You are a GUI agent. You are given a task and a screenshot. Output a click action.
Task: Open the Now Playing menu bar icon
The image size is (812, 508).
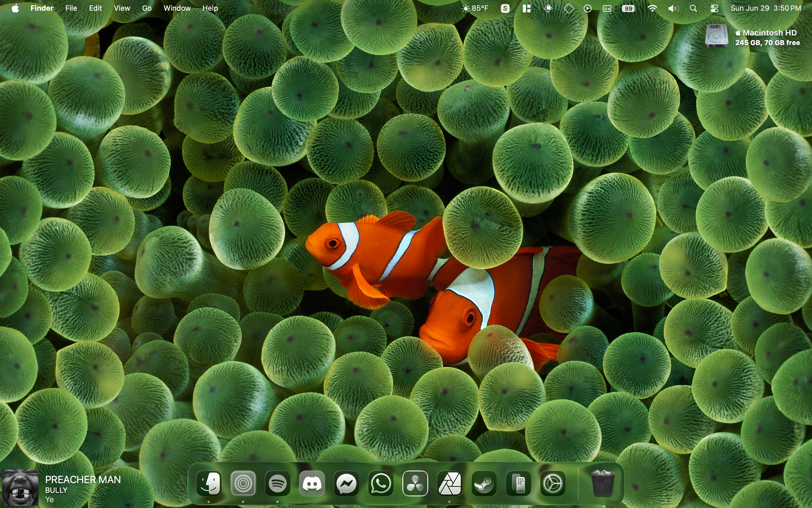588,8
